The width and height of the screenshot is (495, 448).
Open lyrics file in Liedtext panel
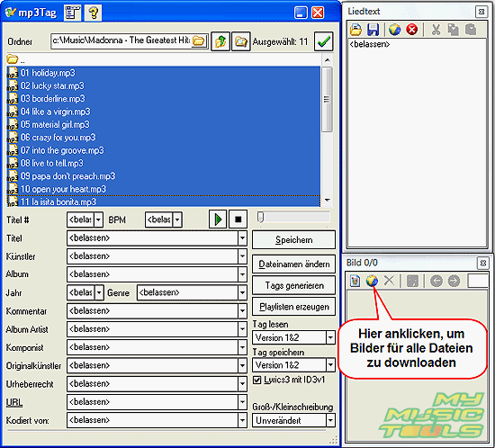tap(355, 30)
